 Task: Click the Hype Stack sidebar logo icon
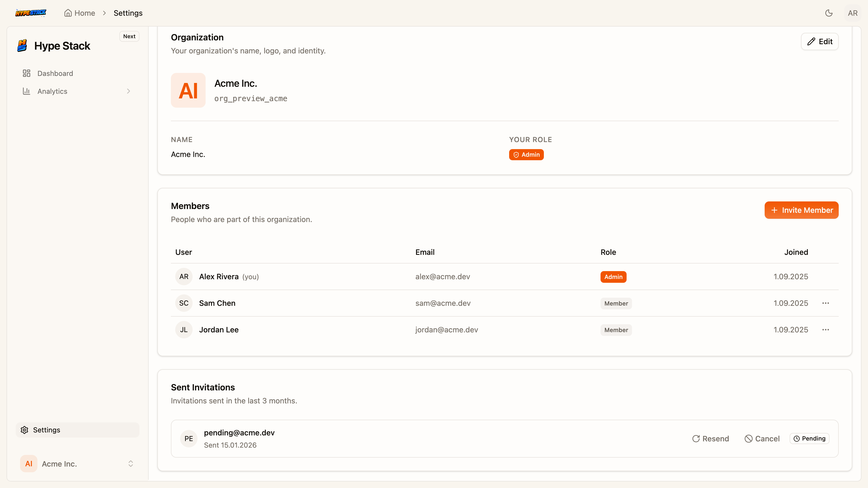[23, 46]
